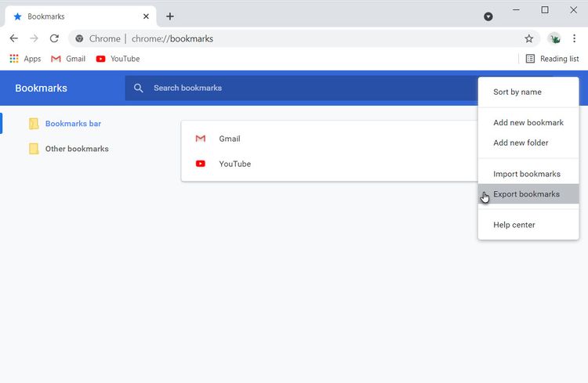
Task: Click the YouTube bookmark in the list
Action: click(329, 164)
